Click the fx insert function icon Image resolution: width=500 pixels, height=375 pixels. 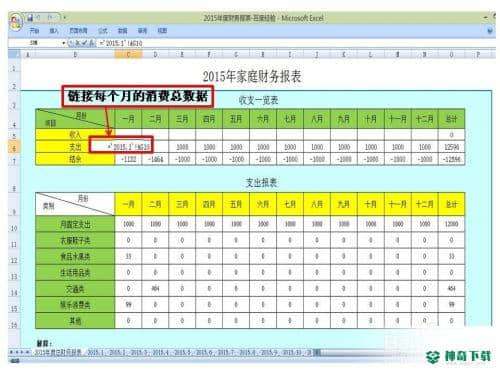tap(92, 43)
